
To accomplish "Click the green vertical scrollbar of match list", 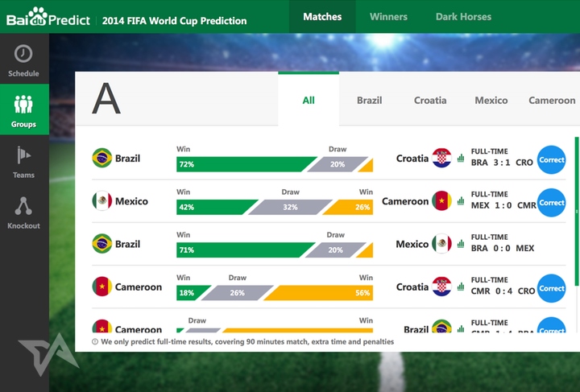I will tap(576, 212).
